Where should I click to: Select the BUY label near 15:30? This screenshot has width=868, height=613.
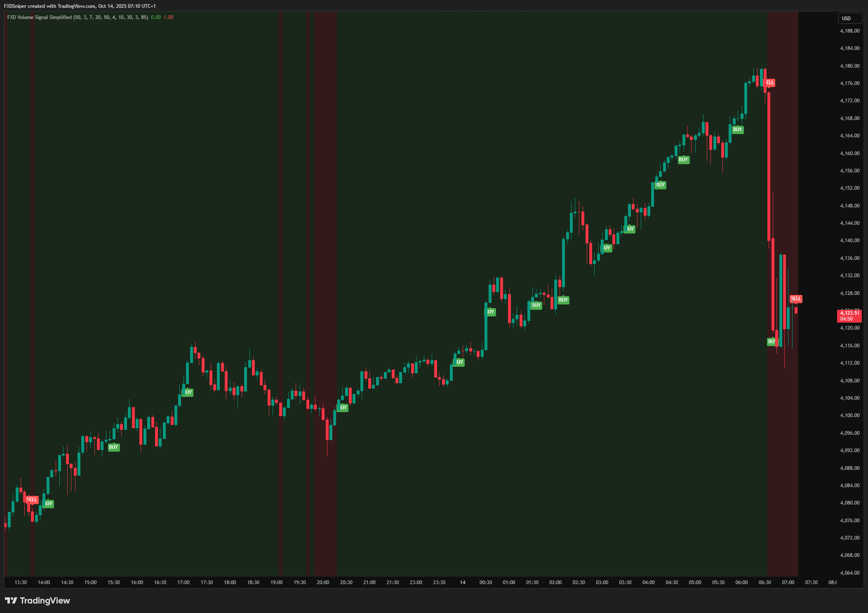coord(113,447)
